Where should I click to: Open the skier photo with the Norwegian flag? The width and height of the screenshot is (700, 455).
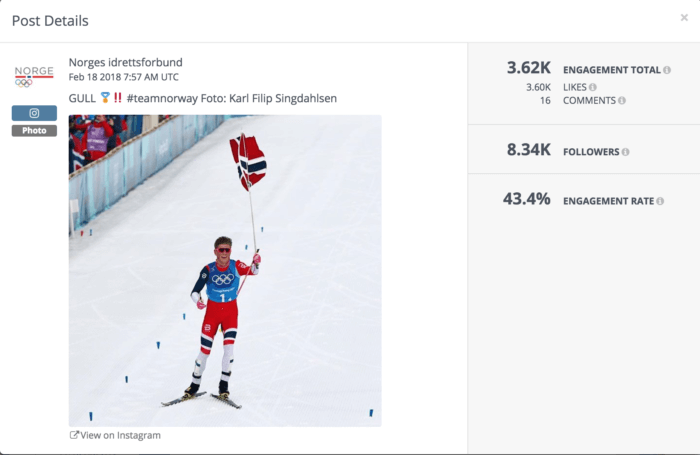point(225,270)
